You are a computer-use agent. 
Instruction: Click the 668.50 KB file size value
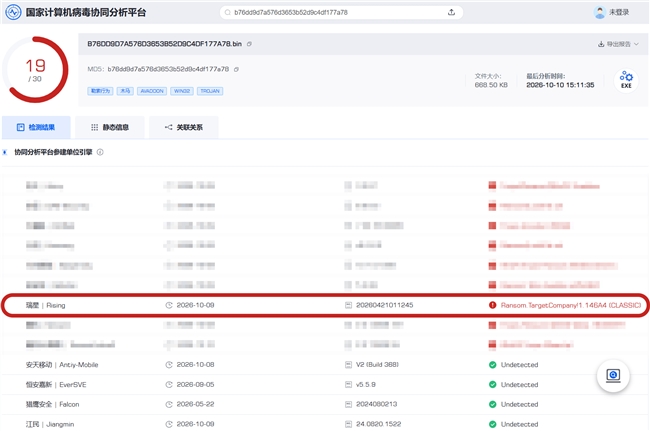[x=491, y=85]
